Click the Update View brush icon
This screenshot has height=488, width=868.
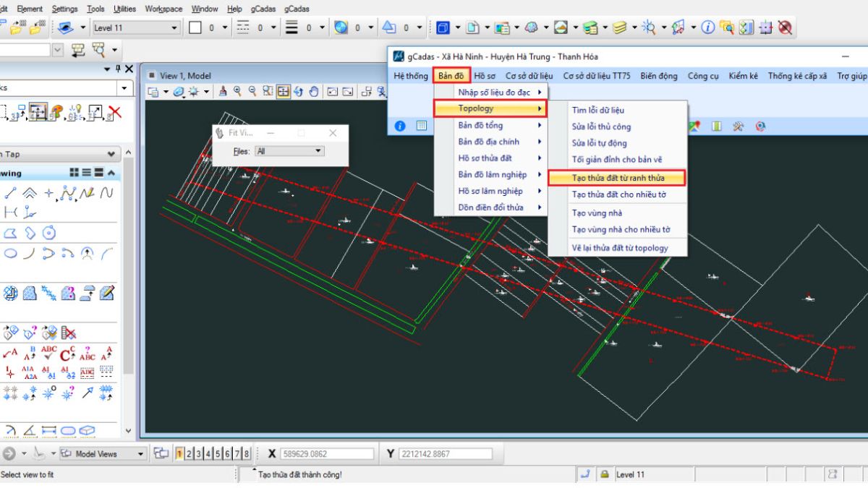(x=223, y=92)
